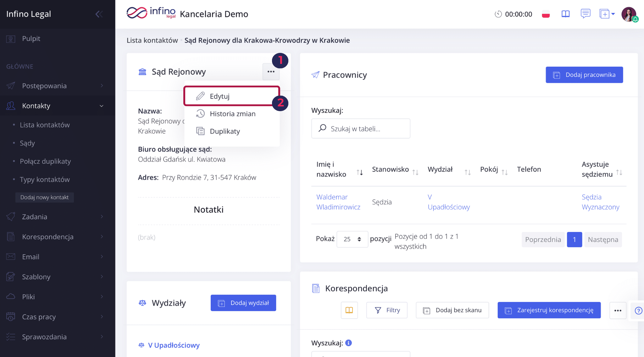Expand the Czas pracy sidebar section
The width and height of the screenshot is (644, 357).
[58, 317]
